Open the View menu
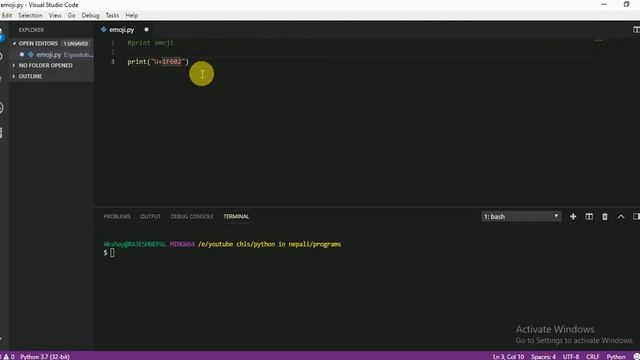This screenshot has width=640, height=360. click(55, 16)
